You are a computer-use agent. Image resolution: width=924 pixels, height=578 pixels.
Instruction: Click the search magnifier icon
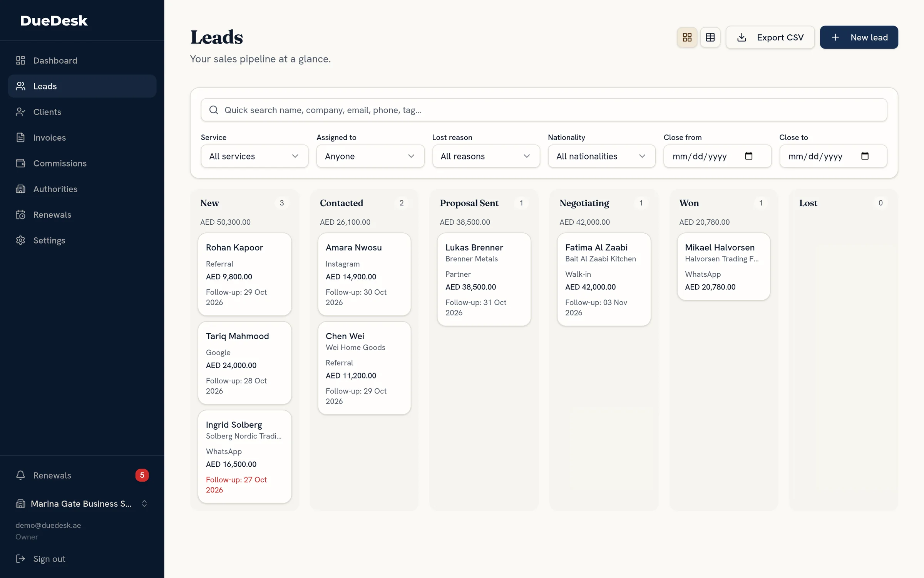pyautogui.click(x=214, y=110)
